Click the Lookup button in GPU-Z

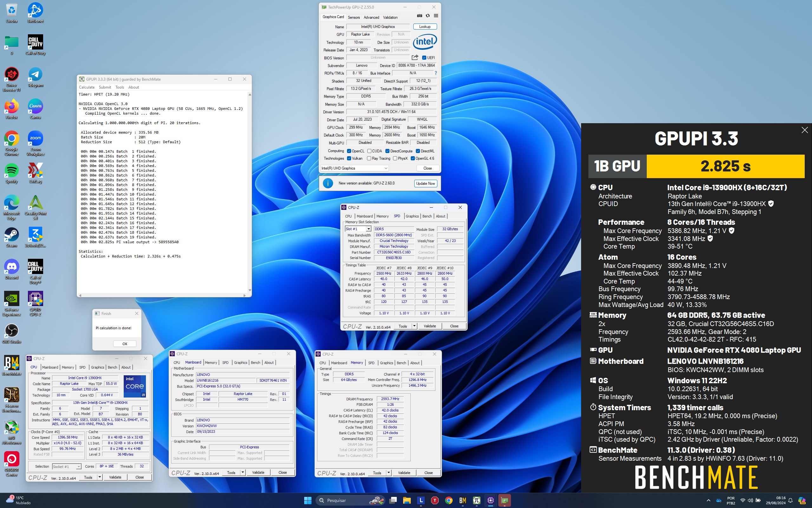(x=425, y=27)
